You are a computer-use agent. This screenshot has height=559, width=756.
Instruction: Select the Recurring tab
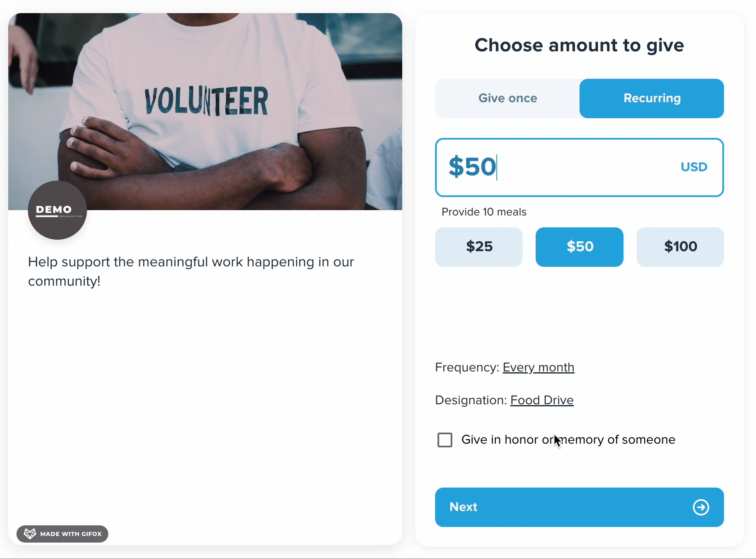[652, 99]
